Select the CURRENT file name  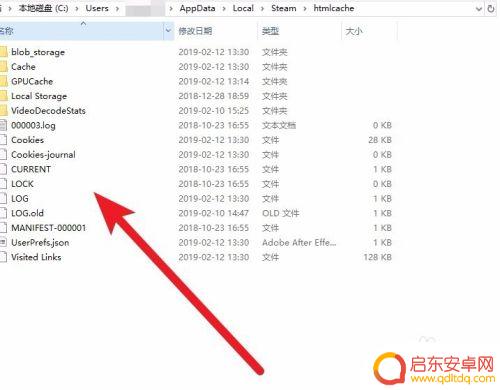coord(31,169)
